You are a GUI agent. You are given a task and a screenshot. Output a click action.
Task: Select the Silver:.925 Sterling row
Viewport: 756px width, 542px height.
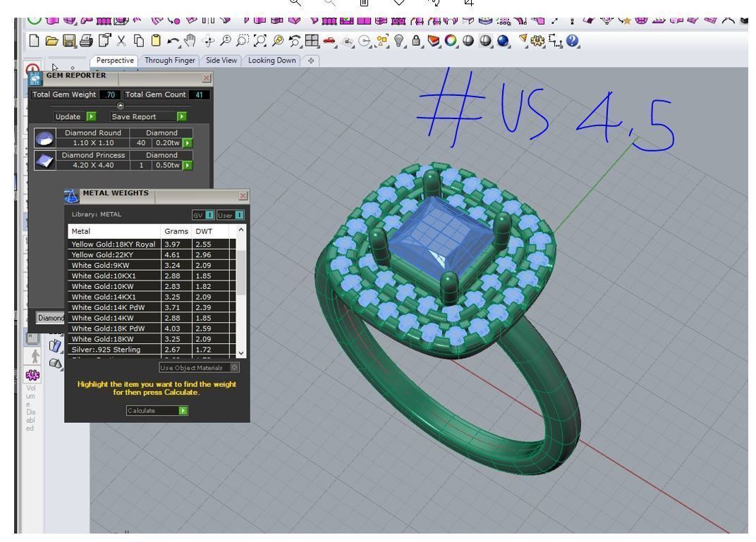point(152,350)
